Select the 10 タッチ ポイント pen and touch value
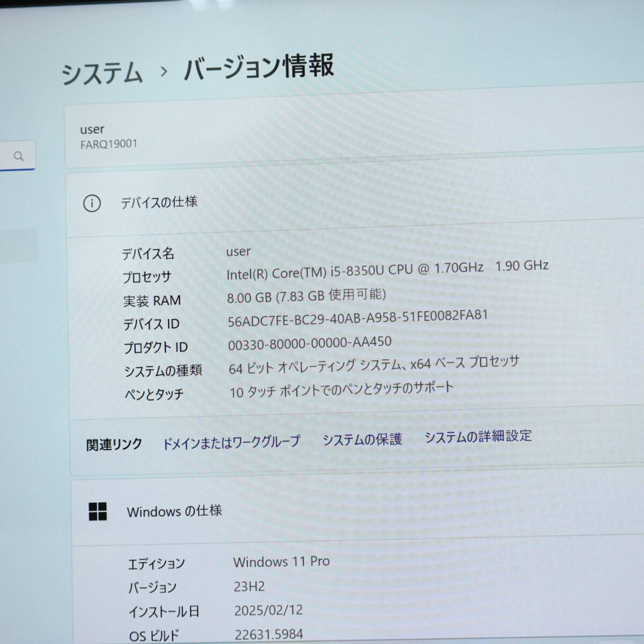 [x=341, y=390]
